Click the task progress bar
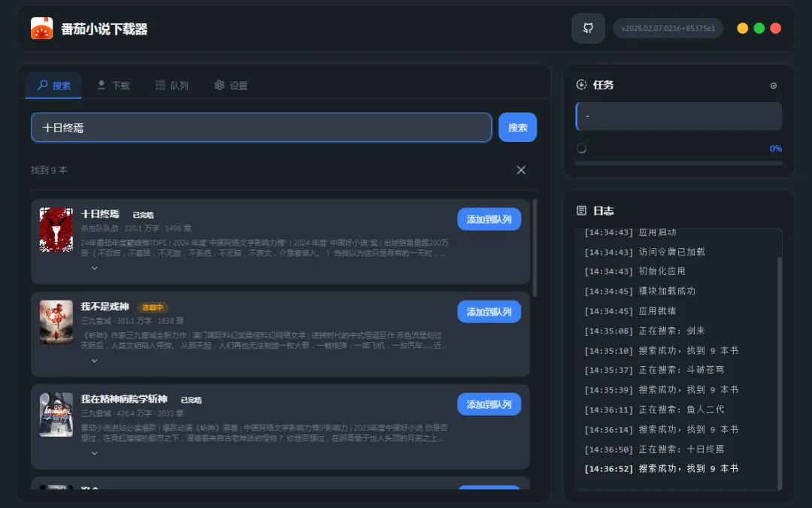Image resolution: width=812 pixels, height=508 pixels. point(679,163)
